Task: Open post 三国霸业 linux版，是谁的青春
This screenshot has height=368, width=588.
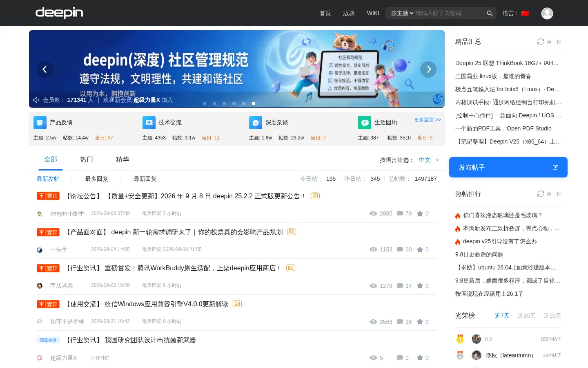Action: pos(493,76)
